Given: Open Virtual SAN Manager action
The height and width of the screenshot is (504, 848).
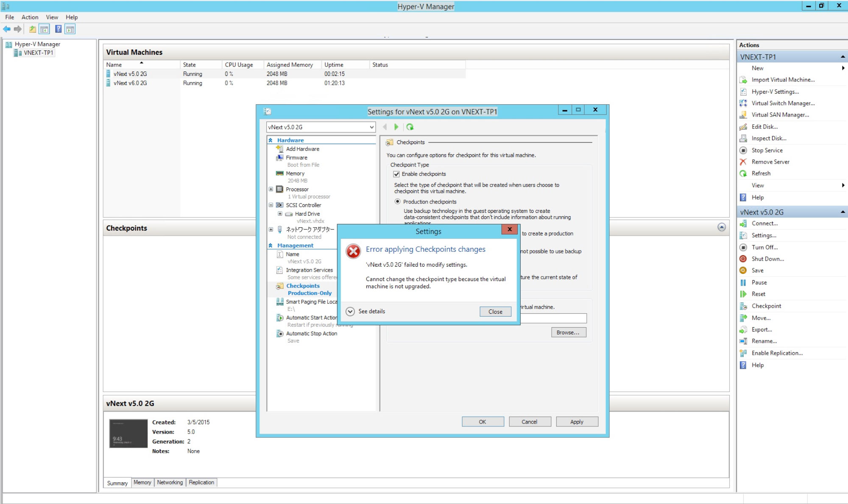Looking at the screenshot, I should (780, 114).
